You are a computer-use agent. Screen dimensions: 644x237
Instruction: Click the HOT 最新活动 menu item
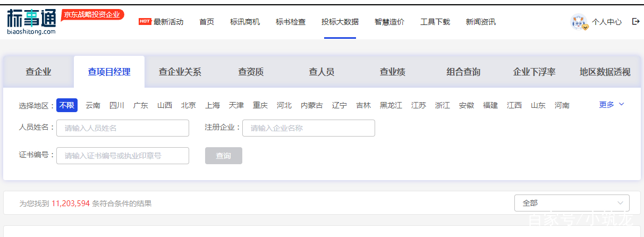pos(161,22)
